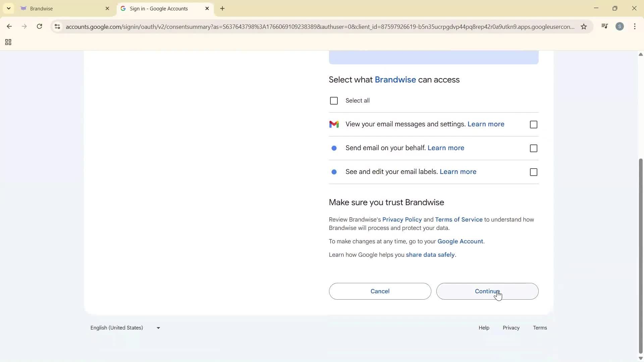644x362 pixels.
Task: Open the media controls playlist icon
Action: (605, 26)
